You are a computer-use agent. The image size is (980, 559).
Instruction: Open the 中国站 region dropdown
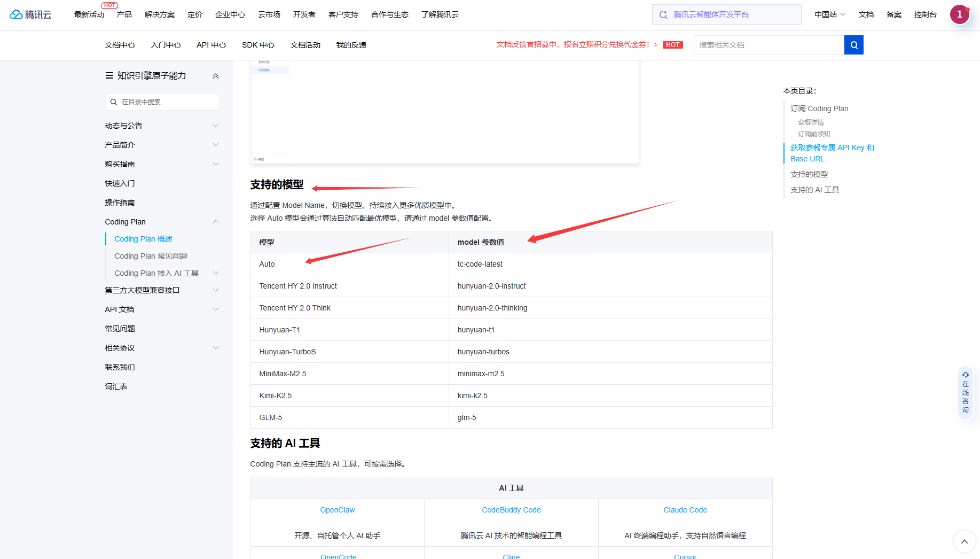tap(829, 14)
